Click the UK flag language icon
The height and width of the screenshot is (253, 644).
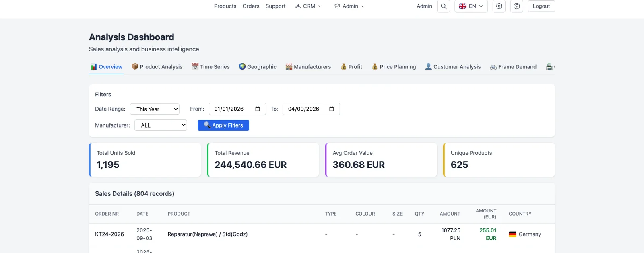click(463, 6)
